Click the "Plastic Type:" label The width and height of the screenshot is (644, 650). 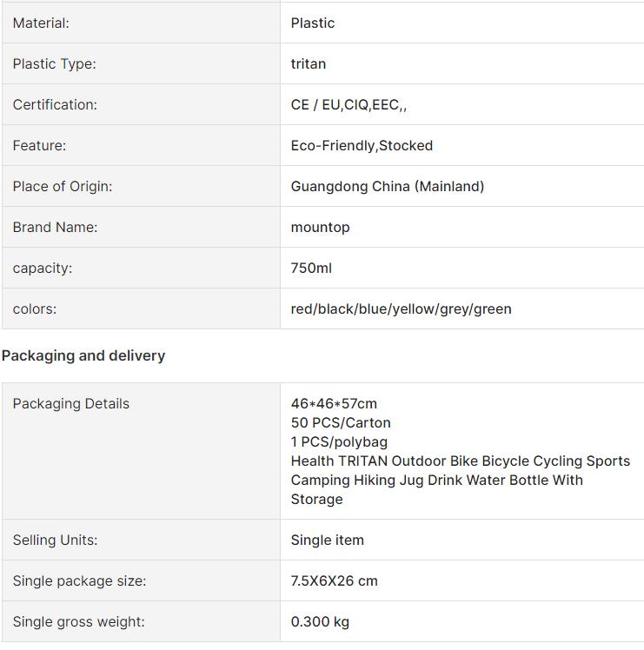pyautogui.click(x=54, y=64)
